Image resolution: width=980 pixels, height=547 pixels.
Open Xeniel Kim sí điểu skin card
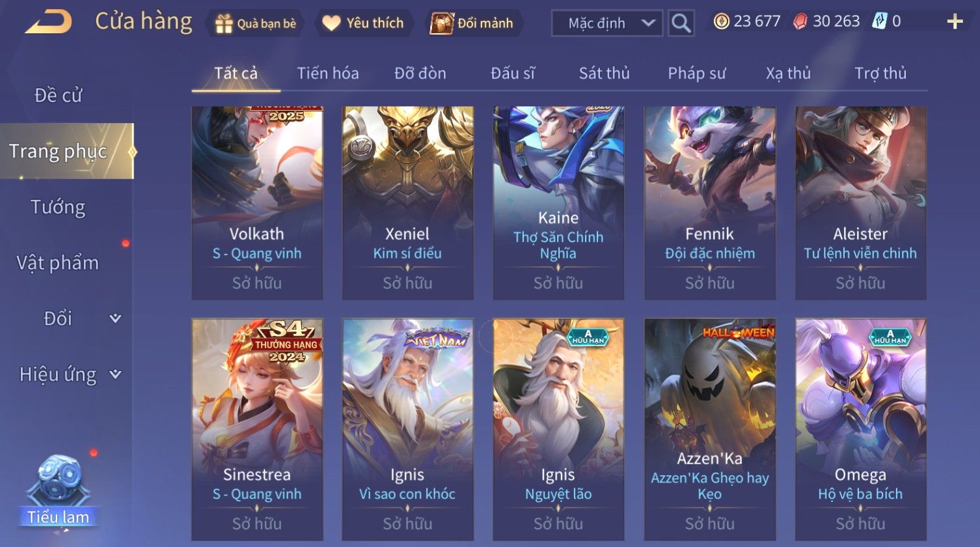coord(407,203)
